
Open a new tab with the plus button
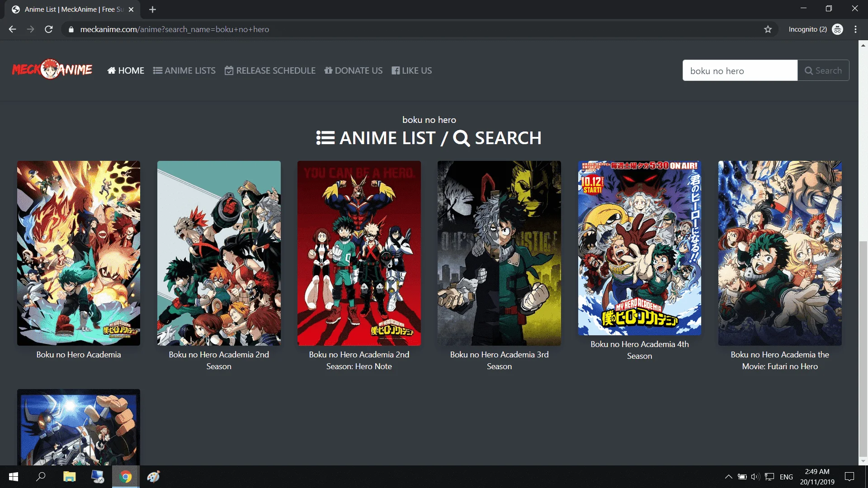[152, 9]
